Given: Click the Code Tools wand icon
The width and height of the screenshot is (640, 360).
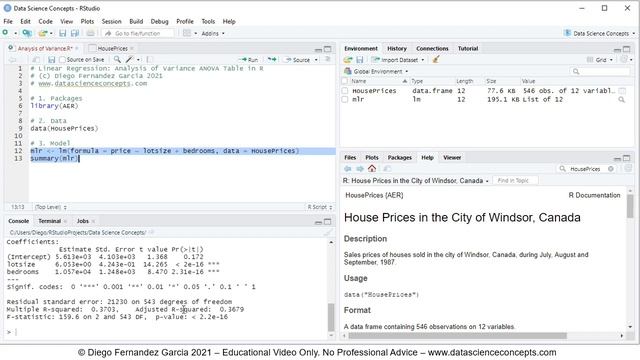Looking at the screenshot, I should (130, 60).
